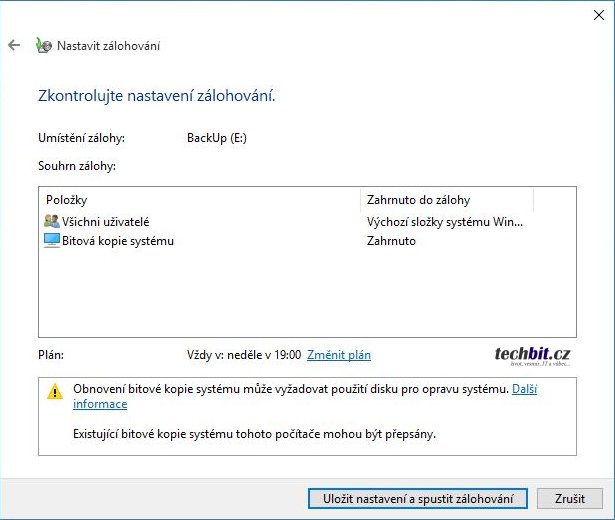Screen dimensions: 615x520
Task: Click the Zahrnuto value in the list
Action: (391, 241)
